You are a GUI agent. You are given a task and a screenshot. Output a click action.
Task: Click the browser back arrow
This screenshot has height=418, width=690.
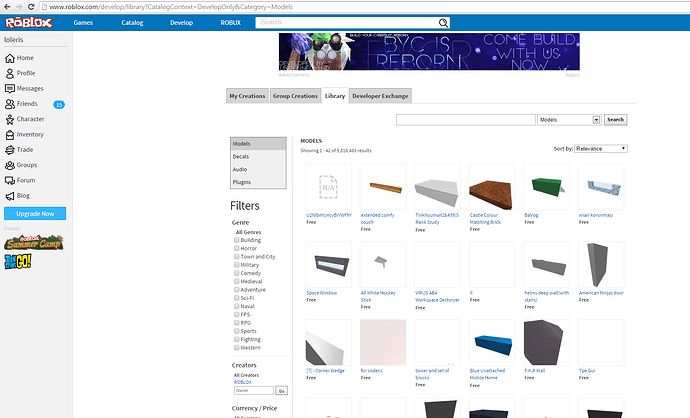[7, 7]
